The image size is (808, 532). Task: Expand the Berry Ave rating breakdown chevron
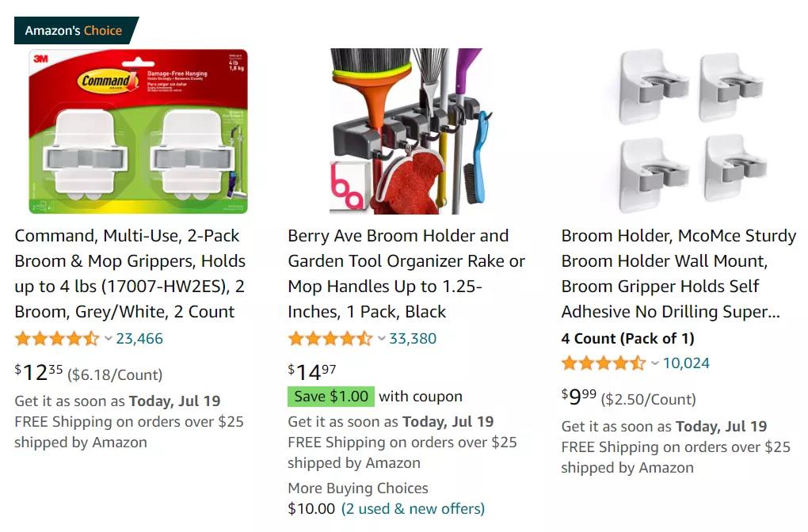(382, 339)
